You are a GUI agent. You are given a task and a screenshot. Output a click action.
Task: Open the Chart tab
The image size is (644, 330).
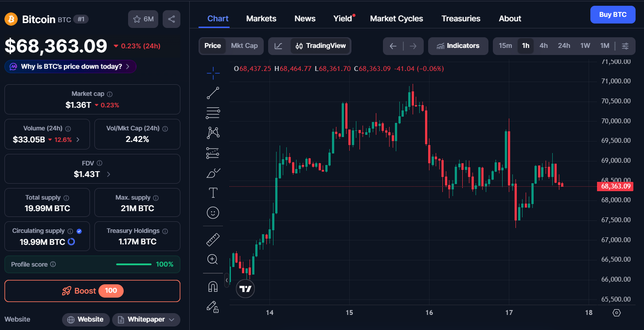(x=218, y=19)
